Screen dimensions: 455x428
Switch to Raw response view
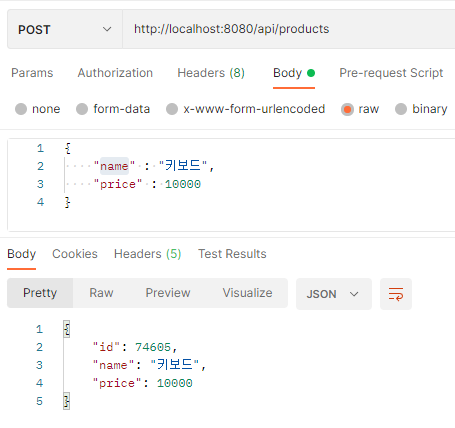point(101,293)
